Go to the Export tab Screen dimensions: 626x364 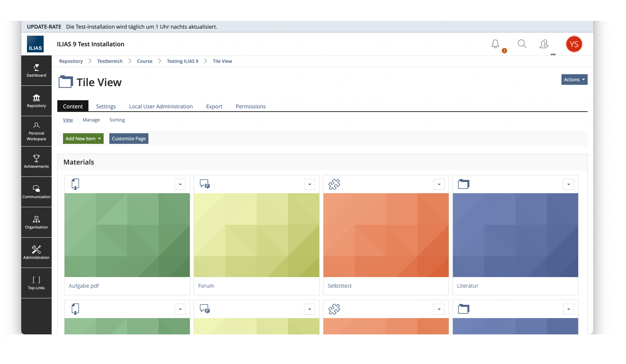[214, 106]
